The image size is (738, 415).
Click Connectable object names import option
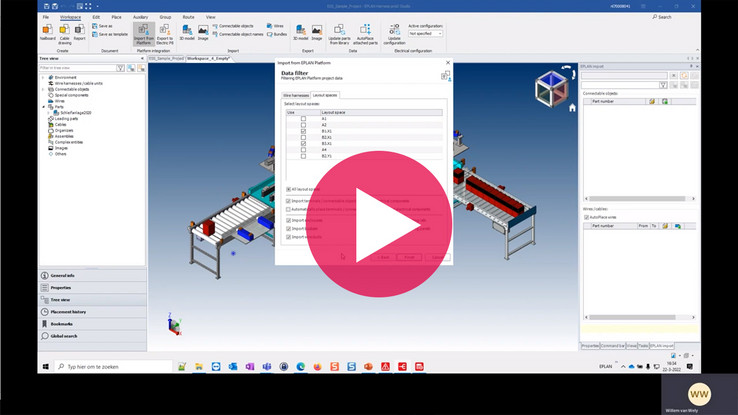coord(238,34)
